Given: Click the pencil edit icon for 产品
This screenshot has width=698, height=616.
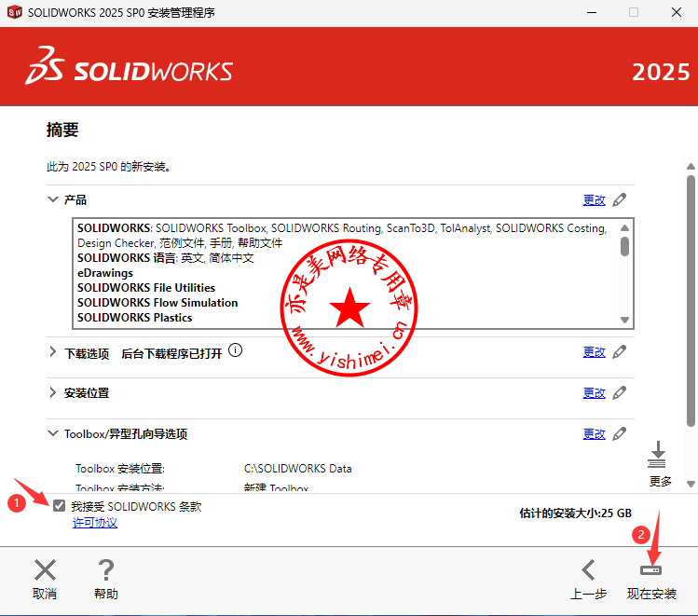Looking at the screenshot, I should coord(619,199).
